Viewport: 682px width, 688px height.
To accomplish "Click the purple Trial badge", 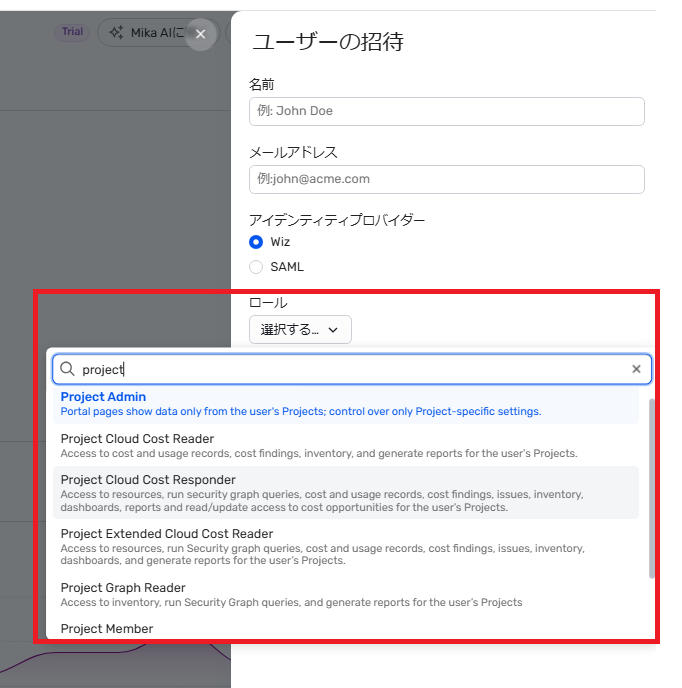I will [72, 32].
